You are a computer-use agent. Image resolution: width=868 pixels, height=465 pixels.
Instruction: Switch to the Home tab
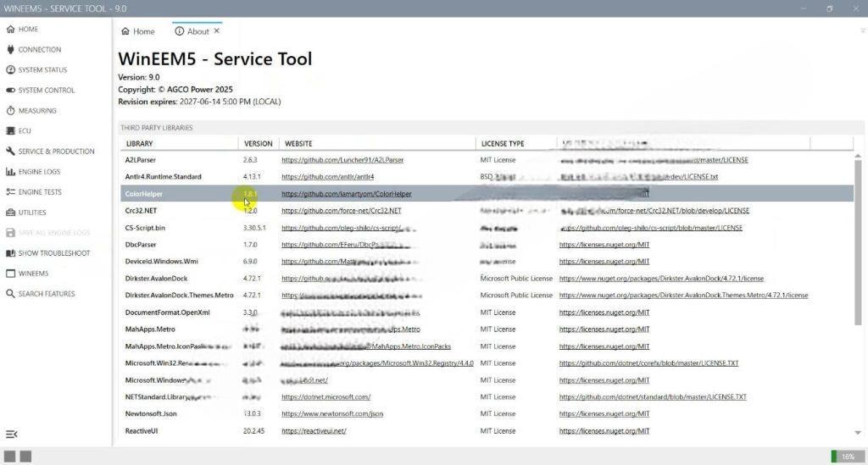[137, 31]
